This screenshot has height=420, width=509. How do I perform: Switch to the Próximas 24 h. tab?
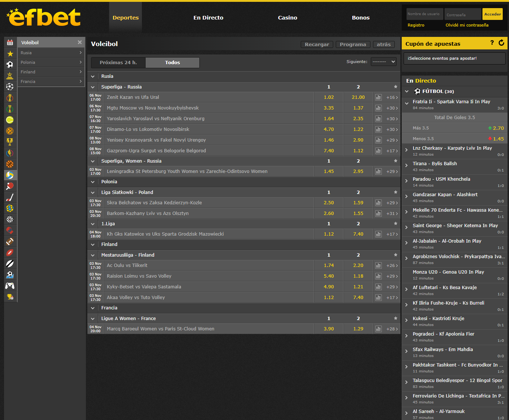pos(118,63)
